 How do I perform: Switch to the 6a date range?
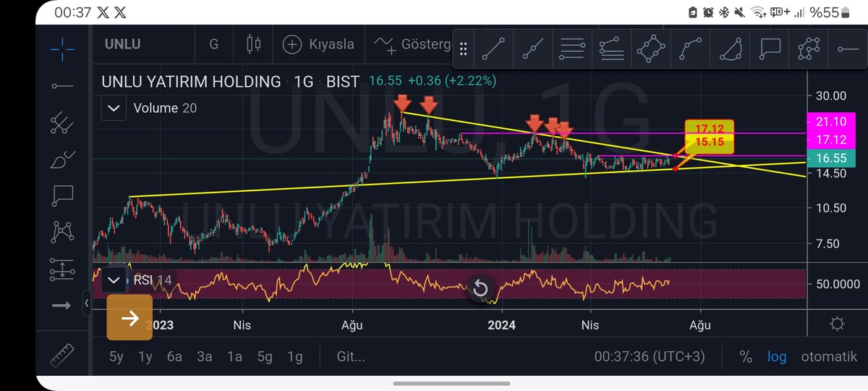[174, 356]
